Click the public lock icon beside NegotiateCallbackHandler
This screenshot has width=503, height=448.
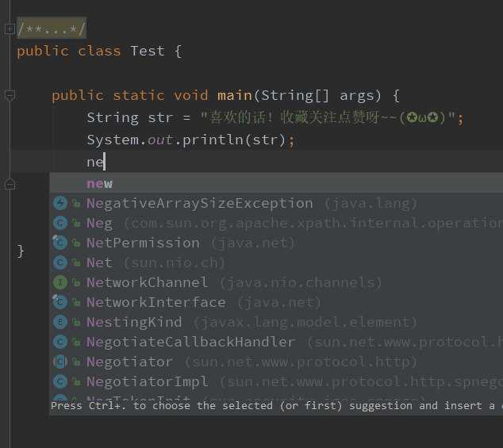(x=76, y=343)
